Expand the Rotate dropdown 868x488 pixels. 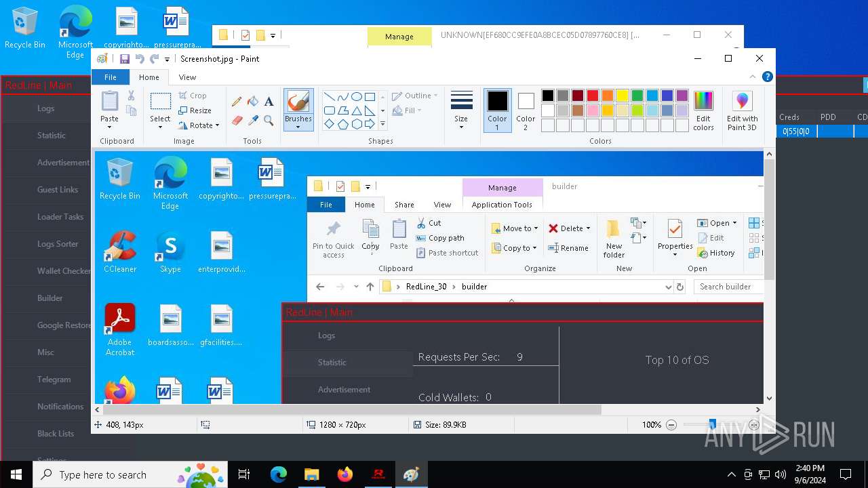199,125
